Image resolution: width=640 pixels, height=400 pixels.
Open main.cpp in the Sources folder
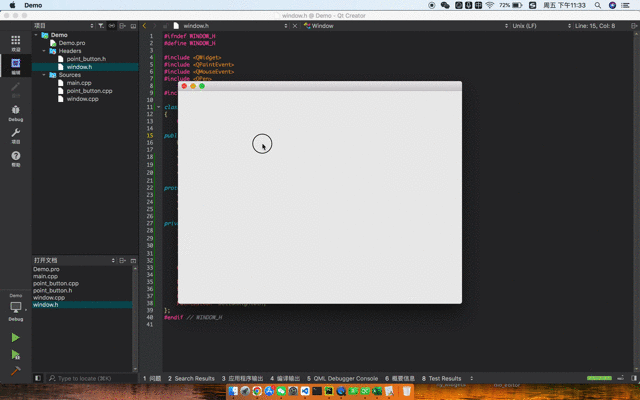(79, 83)
